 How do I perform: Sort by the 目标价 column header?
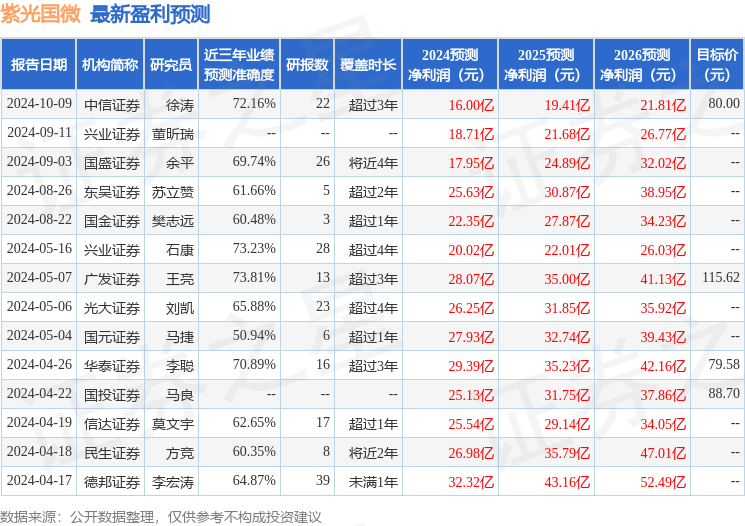pyautogui.click(x=717, y=65)
